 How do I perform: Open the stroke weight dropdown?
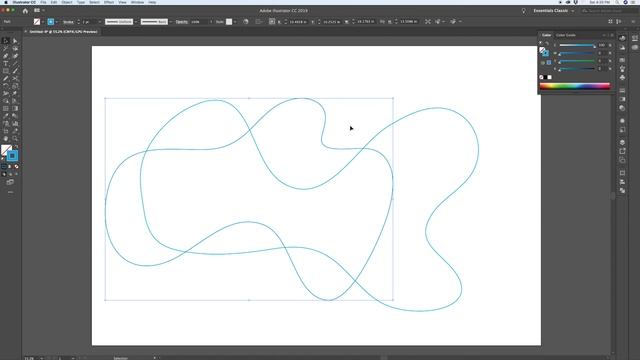[100, 22]
